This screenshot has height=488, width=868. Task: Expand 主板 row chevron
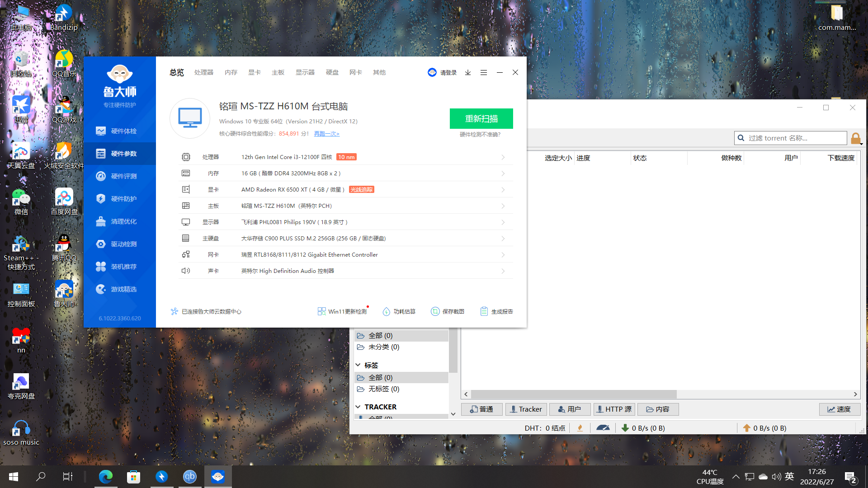(503, 206)
